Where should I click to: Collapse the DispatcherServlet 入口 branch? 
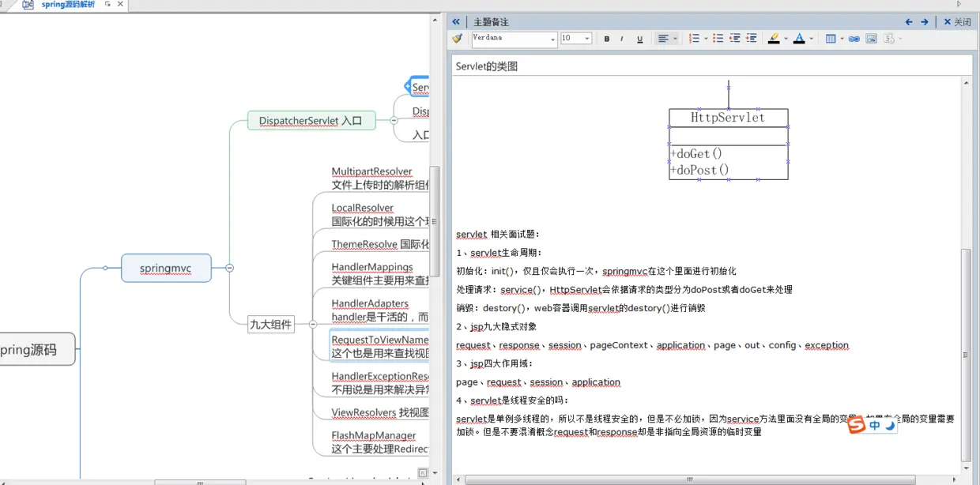tap(393, 121)
